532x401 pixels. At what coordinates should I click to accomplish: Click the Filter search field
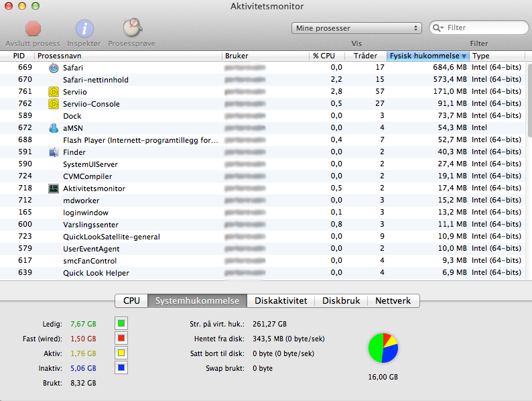[x=478, y=28]
